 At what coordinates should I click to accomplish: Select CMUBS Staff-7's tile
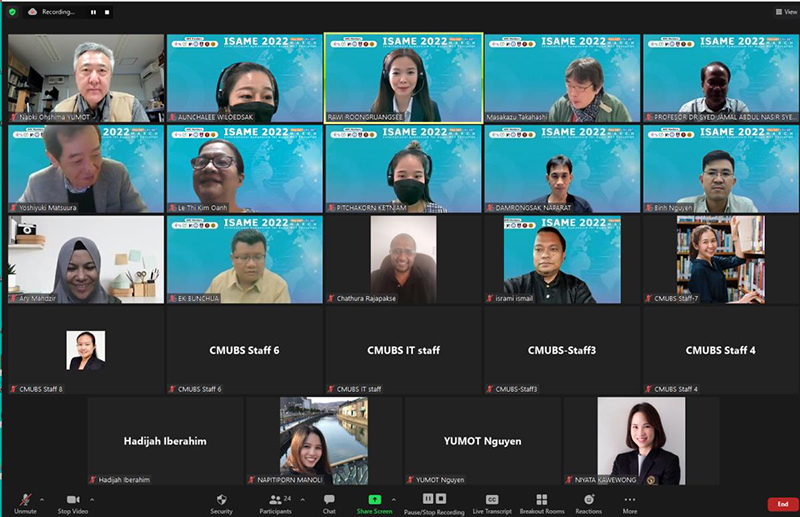721,260
